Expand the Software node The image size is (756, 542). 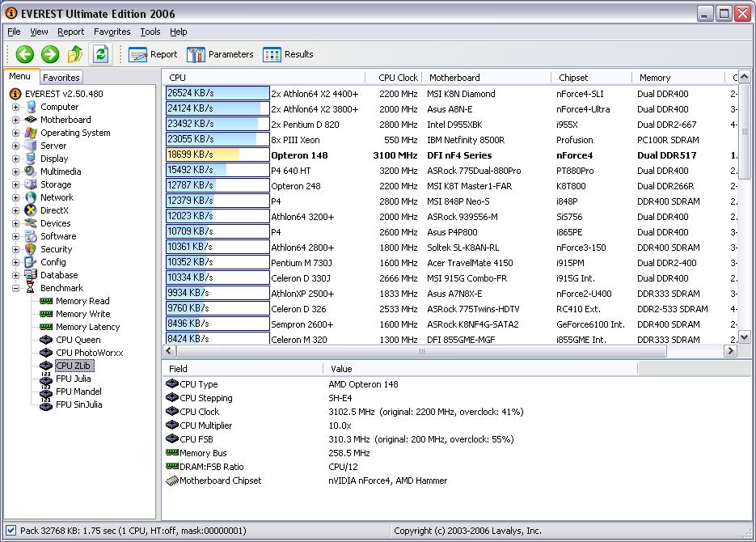tap(16, 237)
